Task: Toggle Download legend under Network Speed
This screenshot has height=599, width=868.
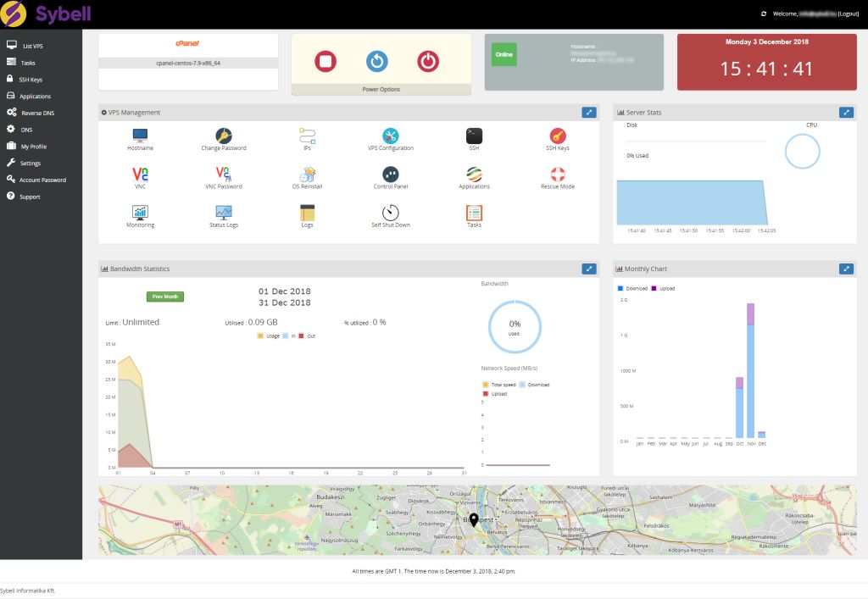Action: click(534, 385)
